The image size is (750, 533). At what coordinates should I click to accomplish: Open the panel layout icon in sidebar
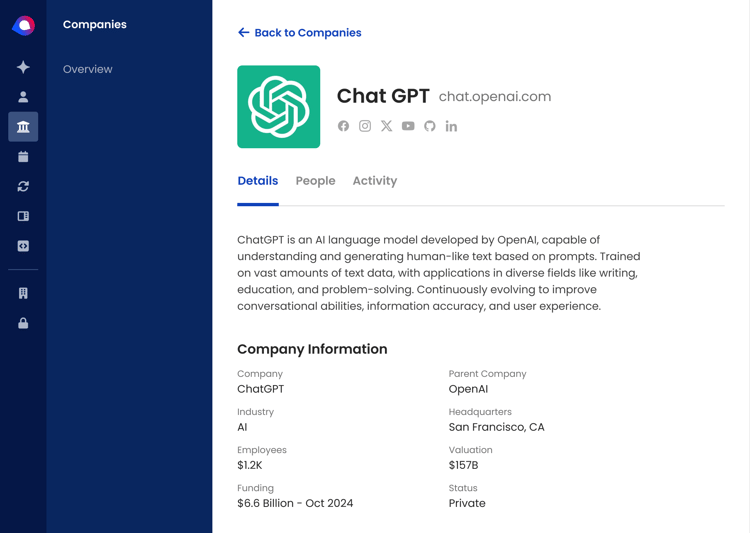23,216
